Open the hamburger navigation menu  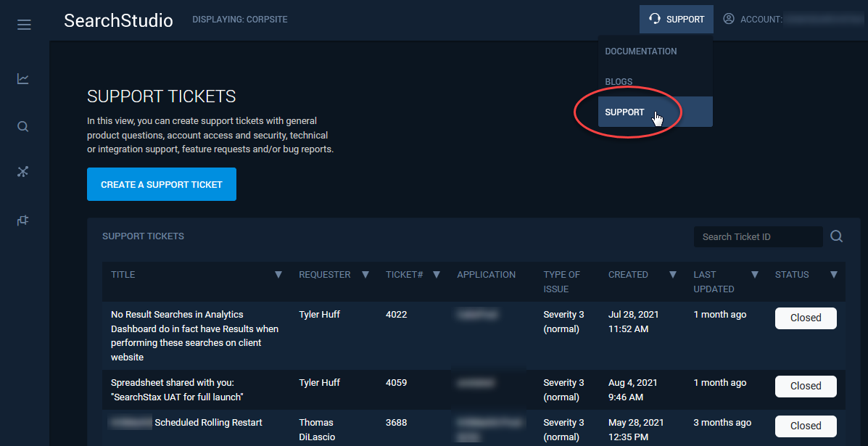24,24
